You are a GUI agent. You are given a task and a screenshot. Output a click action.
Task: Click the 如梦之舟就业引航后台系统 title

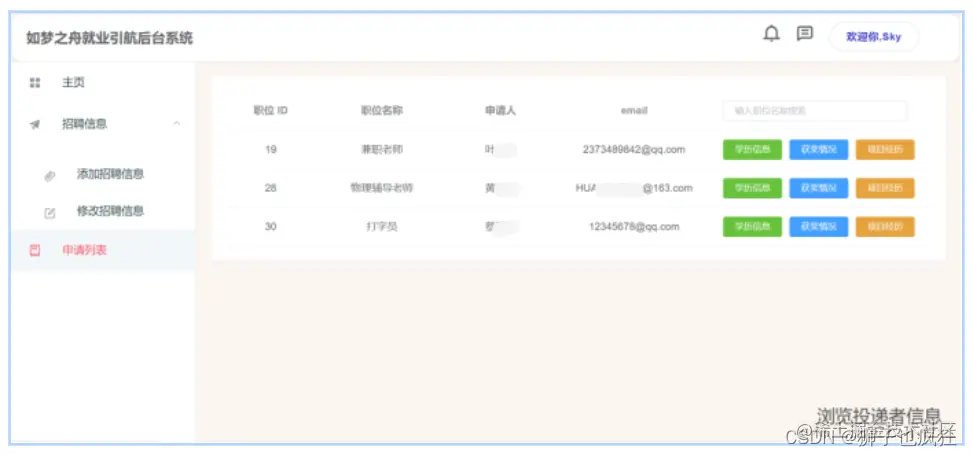pos(109,38)
